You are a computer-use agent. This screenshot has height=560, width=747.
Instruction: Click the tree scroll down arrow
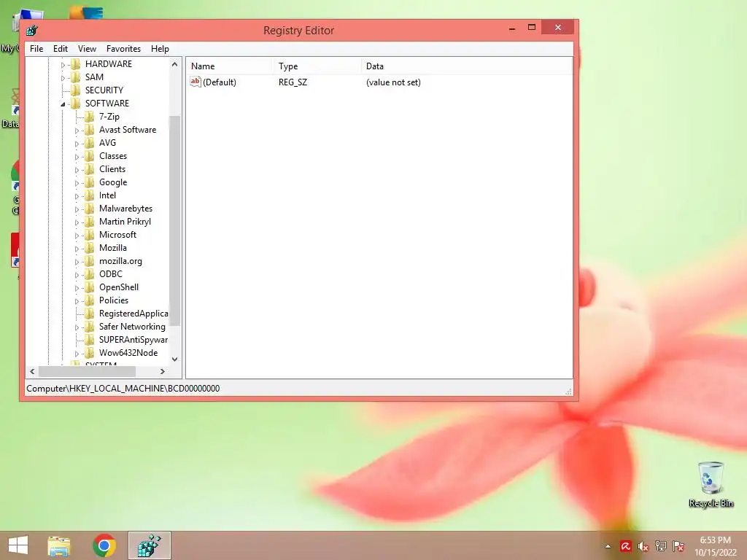coord(175,359)
